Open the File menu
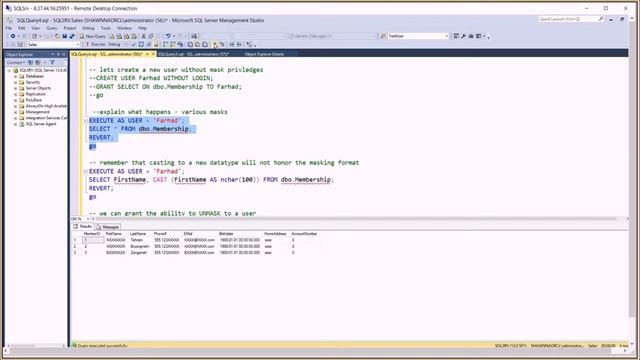This screenshot has width=640, height=360. click(x=9, y=28)
